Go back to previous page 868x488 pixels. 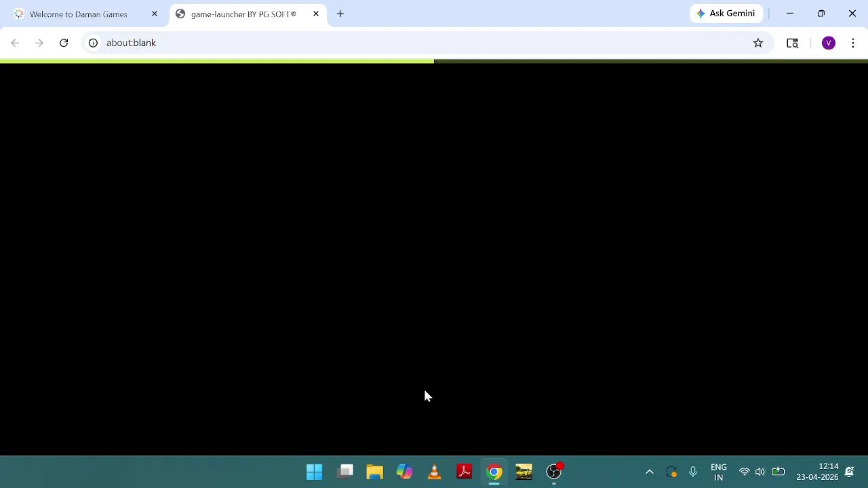(15, 43)
